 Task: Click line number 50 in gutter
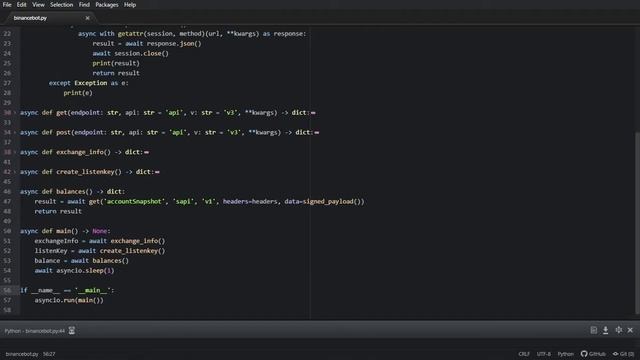point(7,231)
